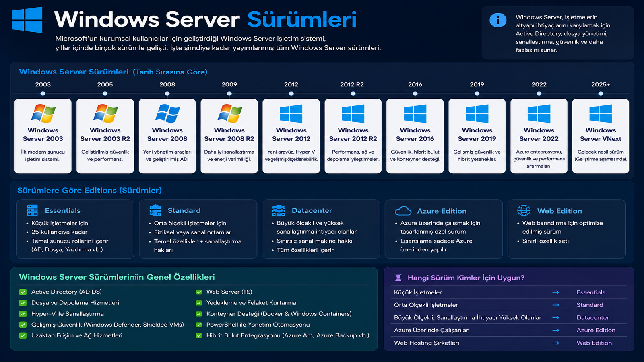The height and width of the screenshot is (362, 644).
Task: Click the Essentials heading in the editions section
Action: [63, 210]
